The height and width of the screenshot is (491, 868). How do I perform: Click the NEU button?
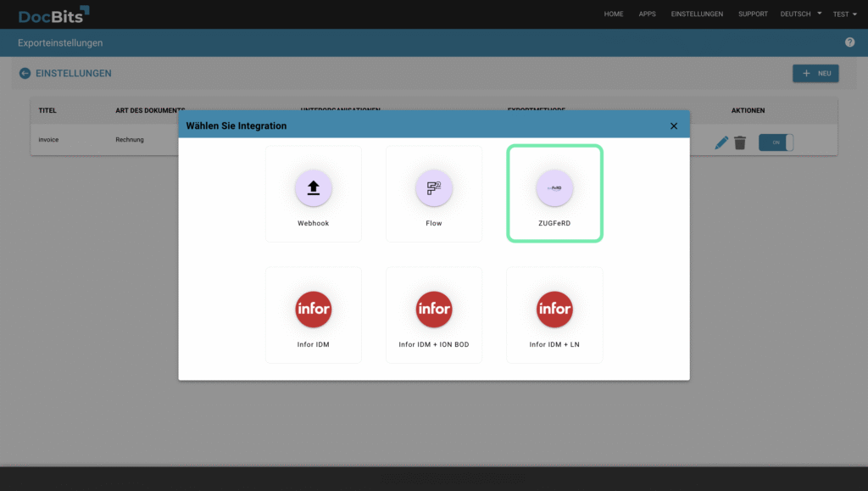pyautogui.click(x=815, y=73)
